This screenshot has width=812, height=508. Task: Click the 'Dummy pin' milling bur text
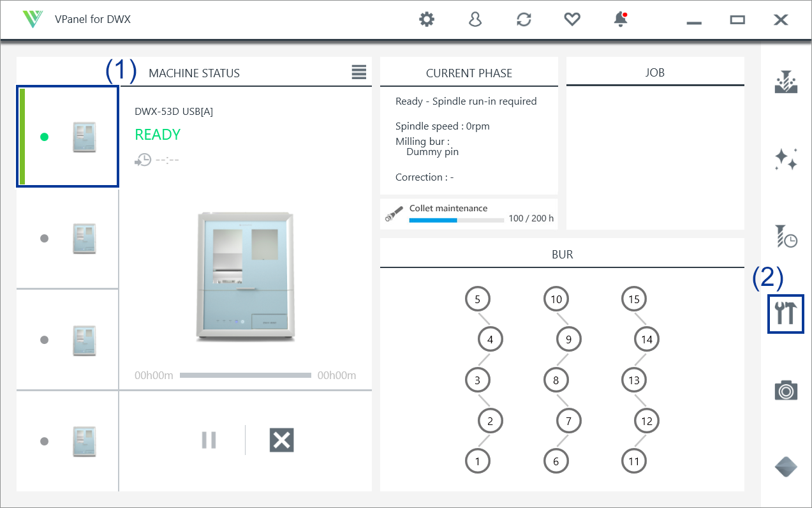click(432, 152)
